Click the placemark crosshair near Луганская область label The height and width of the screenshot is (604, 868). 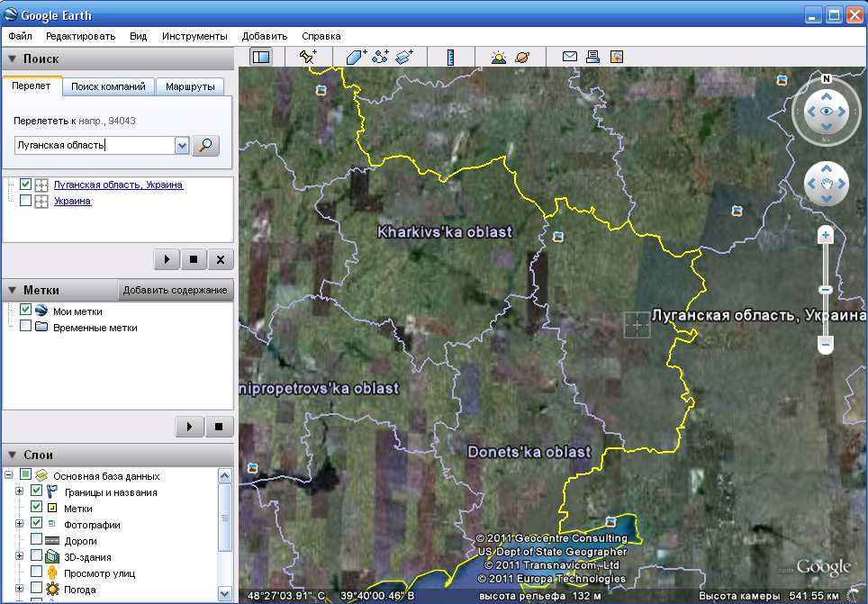pos(637,325)
